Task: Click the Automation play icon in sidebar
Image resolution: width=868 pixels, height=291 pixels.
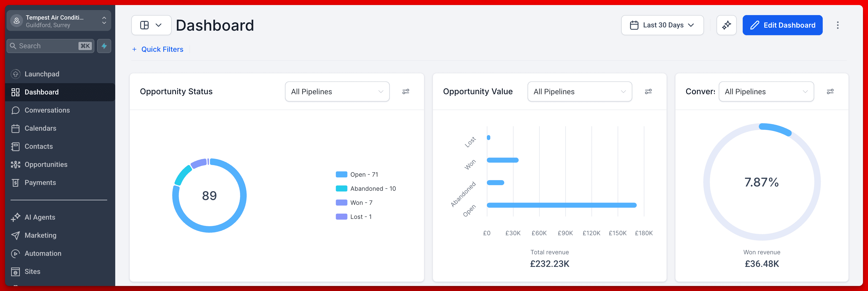Action: point(16,253)
